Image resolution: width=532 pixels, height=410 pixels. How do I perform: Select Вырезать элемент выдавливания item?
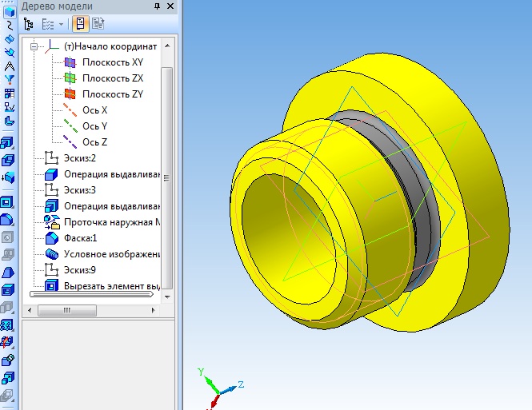112,286
